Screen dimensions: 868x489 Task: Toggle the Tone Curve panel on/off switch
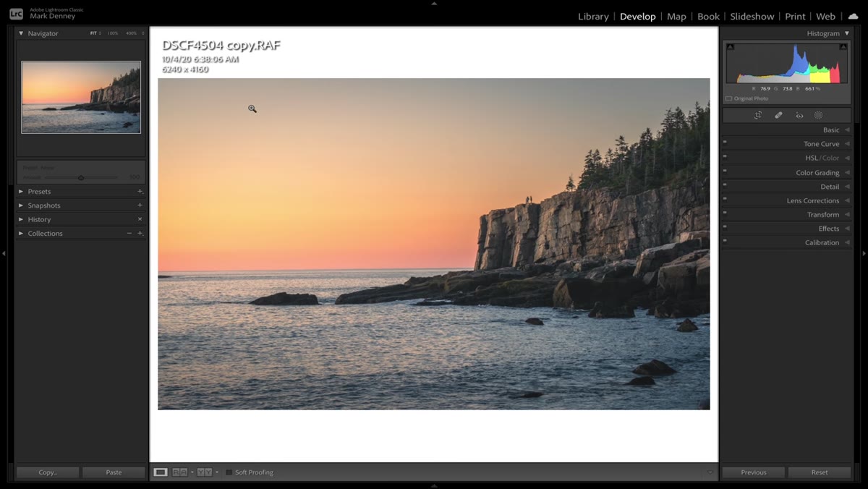(725, 143)
